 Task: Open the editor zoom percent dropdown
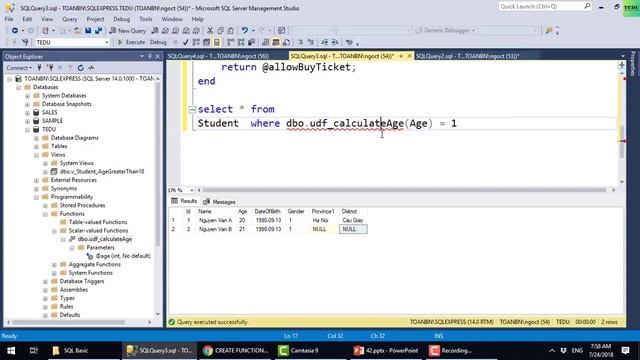[x=191, y=190]
